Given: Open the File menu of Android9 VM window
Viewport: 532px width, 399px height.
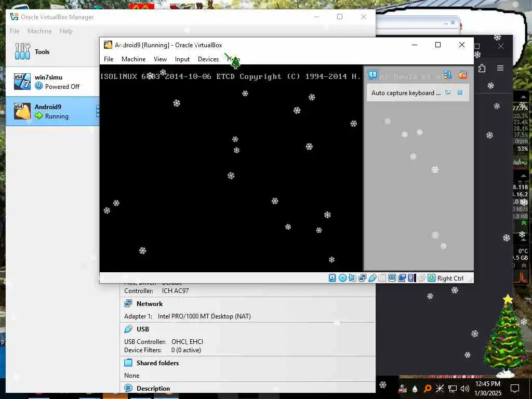Looking at the screenshot, I should 109,59.
